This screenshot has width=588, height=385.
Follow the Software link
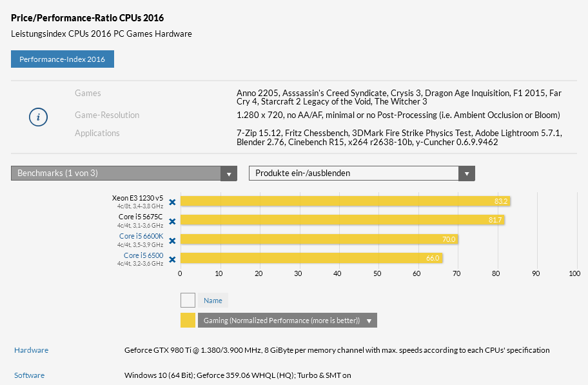tap(29, 375)
